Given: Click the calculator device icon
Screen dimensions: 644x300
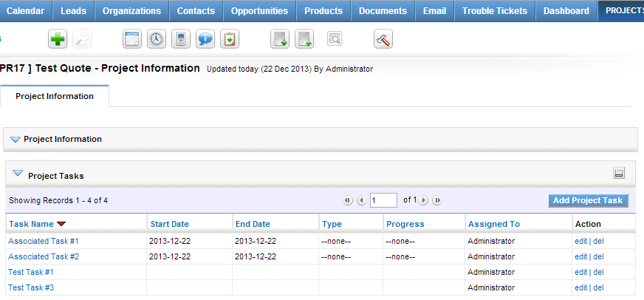Looking at the screenshot, I should pyautogui.click(x=181, y=39).
